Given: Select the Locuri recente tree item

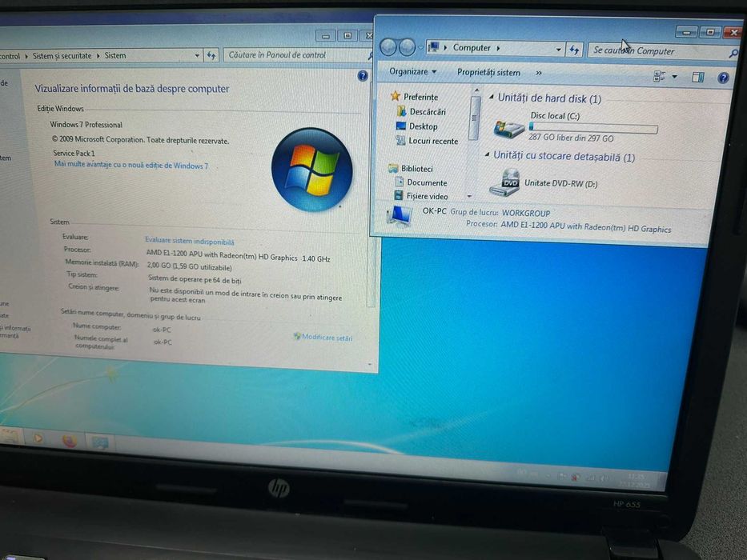Looking at the screenshot, I should coord(433,141).
